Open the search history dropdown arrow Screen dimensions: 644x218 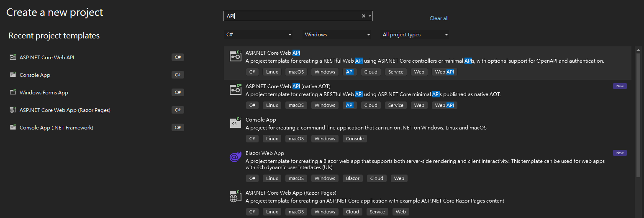click(370, 16)
